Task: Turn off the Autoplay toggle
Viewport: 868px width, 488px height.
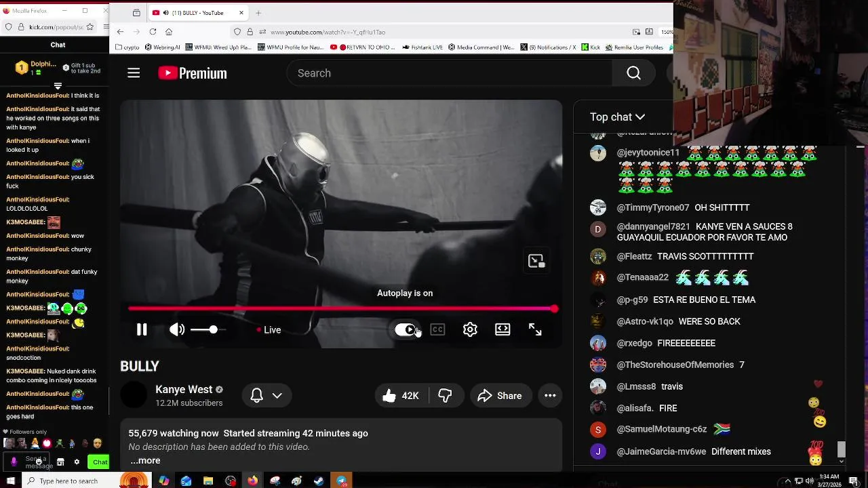Action: [406, 329]
